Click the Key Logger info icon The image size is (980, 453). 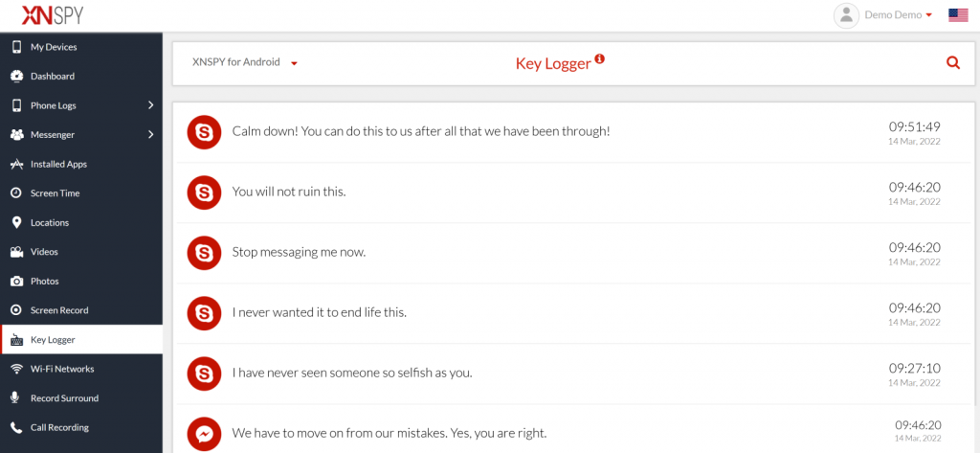600,59
